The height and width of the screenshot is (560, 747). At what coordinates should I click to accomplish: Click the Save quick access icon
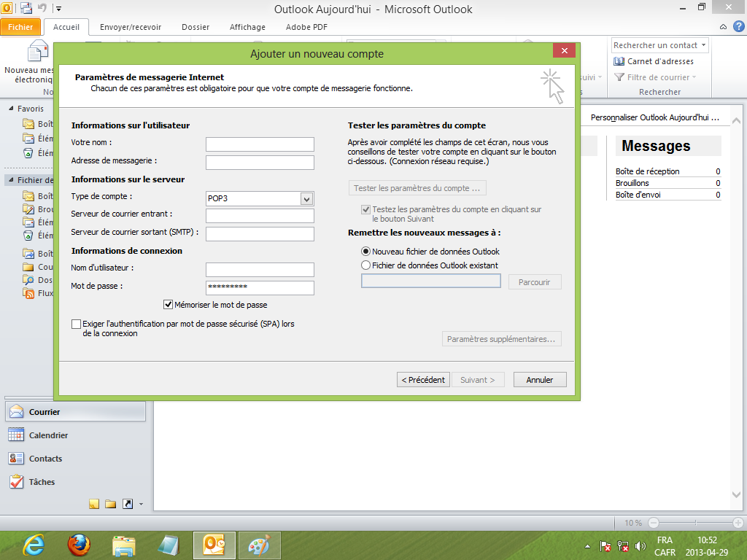pos(26,8)
